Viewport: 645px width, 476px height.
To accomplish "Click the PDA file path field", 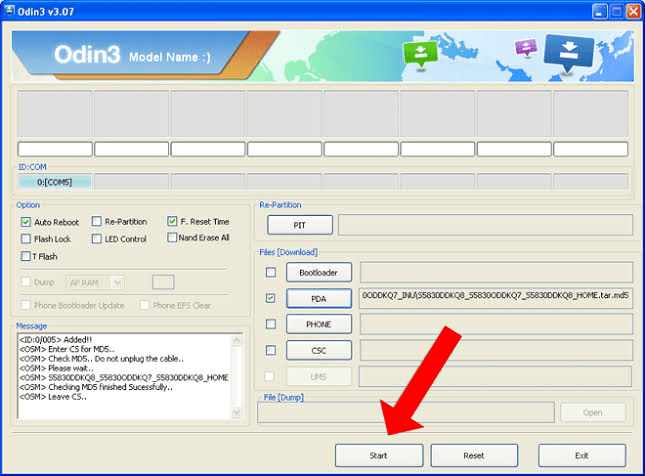I will [495, 298].
